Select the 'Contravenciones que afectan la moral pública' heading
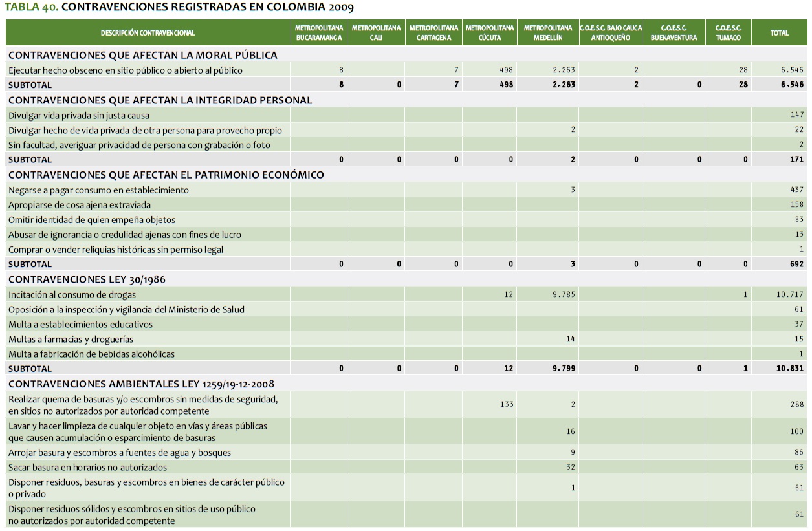812x531 pixels. [x=143, y=55]
